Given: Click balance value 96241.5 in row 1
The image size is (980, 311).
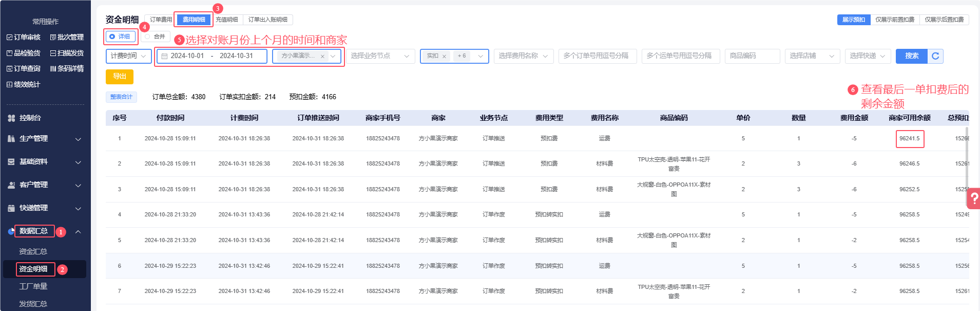Looking at the screenshot, I should (910, 138).
